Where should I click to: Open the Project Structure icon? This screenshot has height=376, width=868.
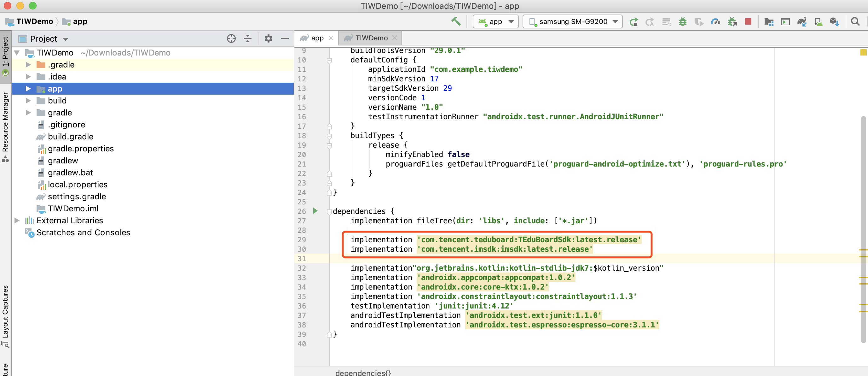tap(769, 21)
